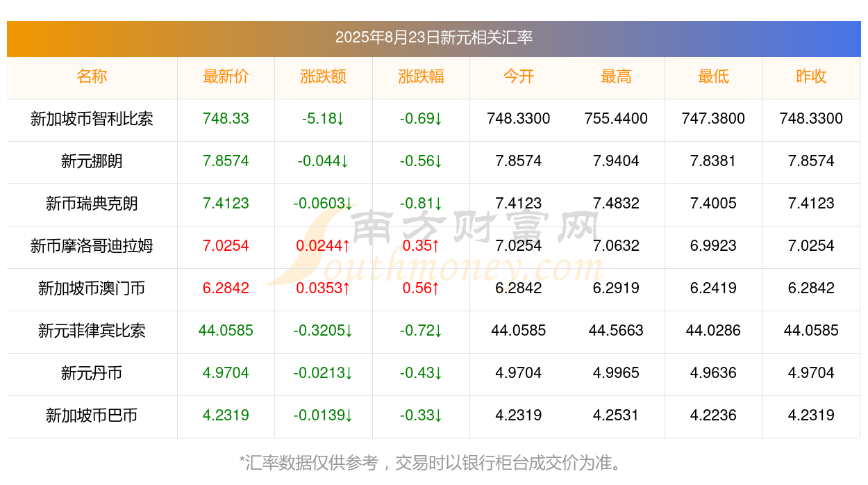
Task: Click the change value -5.18↓
Action: [324, 119]
